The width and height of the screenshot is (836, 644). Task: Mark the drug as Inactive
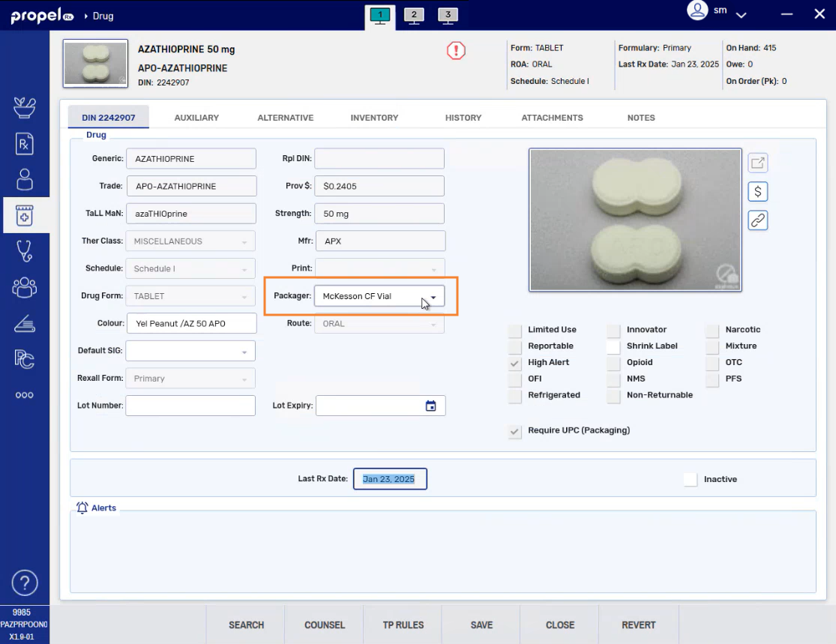point(691,479)
